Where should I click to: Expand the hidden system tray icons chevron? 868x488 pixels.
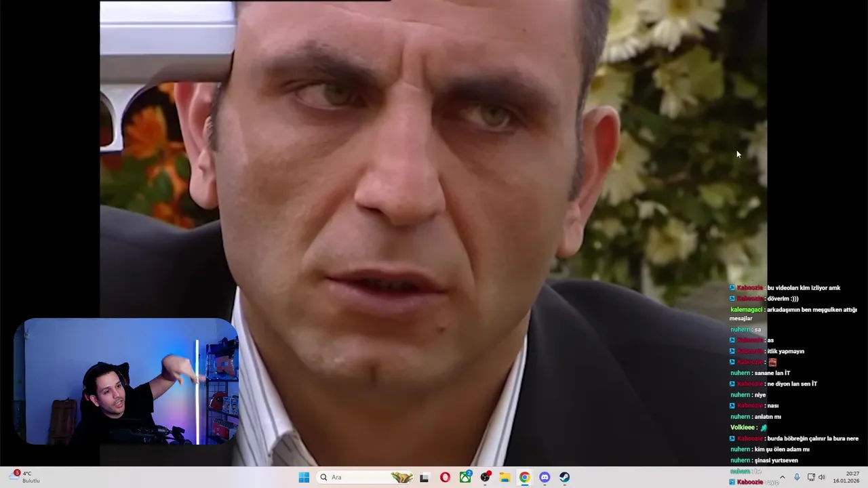point(782,477)
